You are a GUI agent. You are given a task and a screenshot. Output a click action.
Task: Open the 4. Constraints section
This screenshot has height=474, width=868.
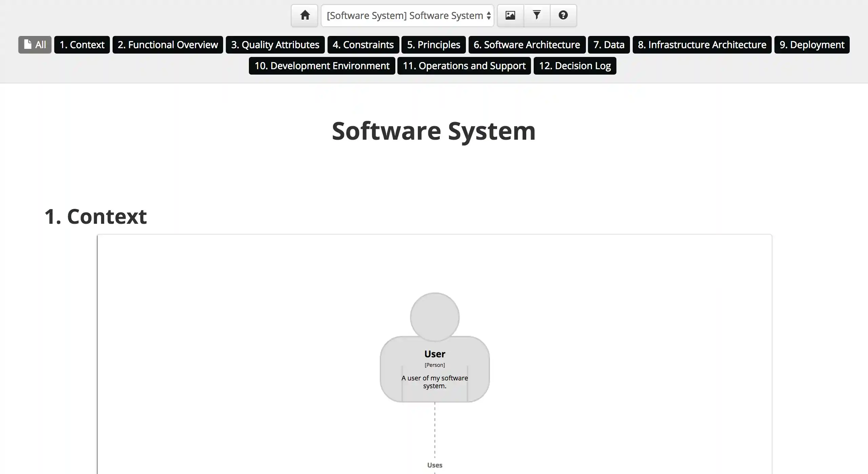click(x=363, y=44)
